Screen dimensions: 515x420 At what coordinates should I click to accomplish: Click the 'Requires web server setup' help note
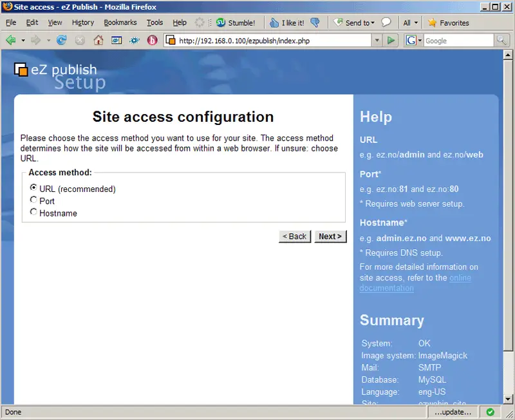[x=412, y=204]
